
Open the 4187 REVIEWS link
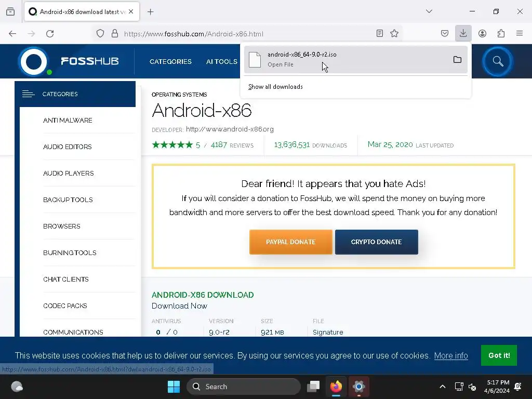(232, 145)
